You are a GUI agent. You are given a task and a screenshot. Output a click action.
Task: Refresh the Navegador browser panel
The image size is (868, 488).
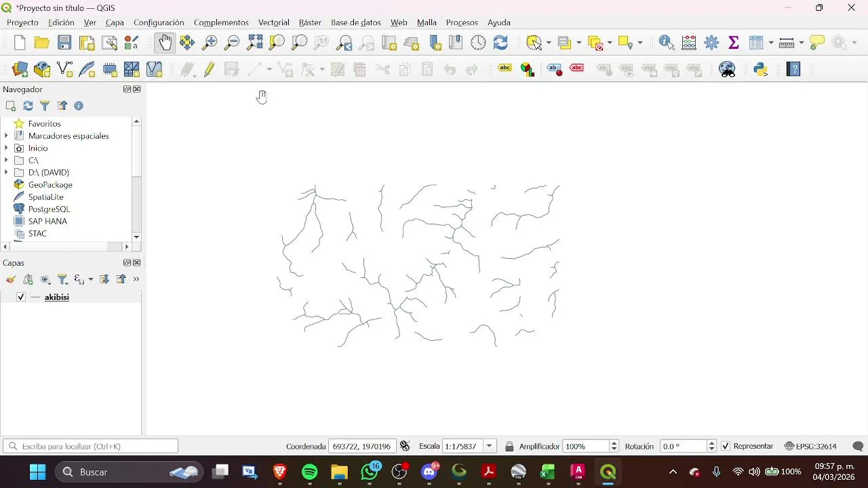tap(28, 106)
